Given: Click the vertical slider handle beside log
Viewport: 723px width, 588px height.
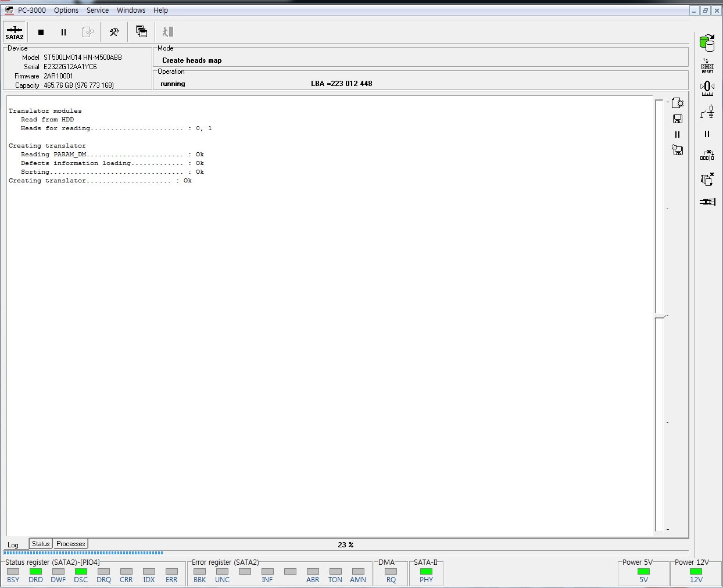Looking at the screenshot, I should pos(660,316).
